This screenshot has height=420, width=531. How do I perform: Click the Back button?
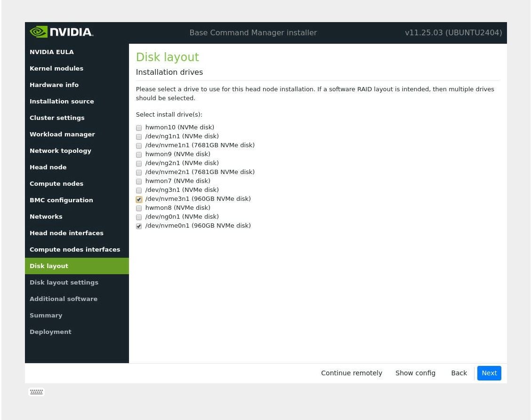tap(459, 373)
